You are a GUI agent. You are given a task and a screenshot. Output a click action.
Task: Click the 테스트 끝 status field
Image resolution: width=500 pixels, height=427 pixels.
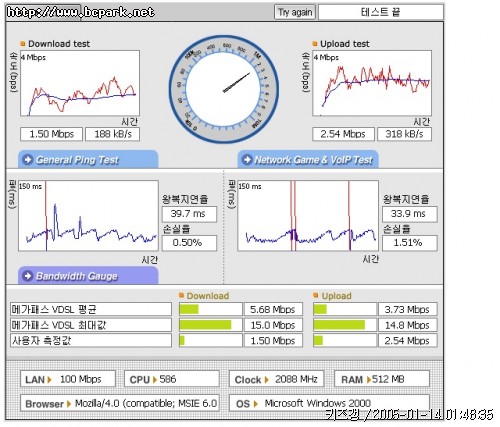[x=381, y=12]
